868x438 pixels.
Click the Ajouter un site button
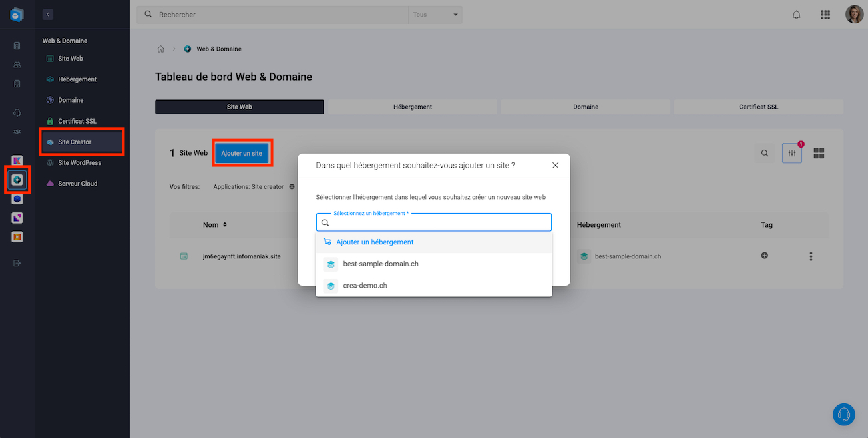(242, 153)
